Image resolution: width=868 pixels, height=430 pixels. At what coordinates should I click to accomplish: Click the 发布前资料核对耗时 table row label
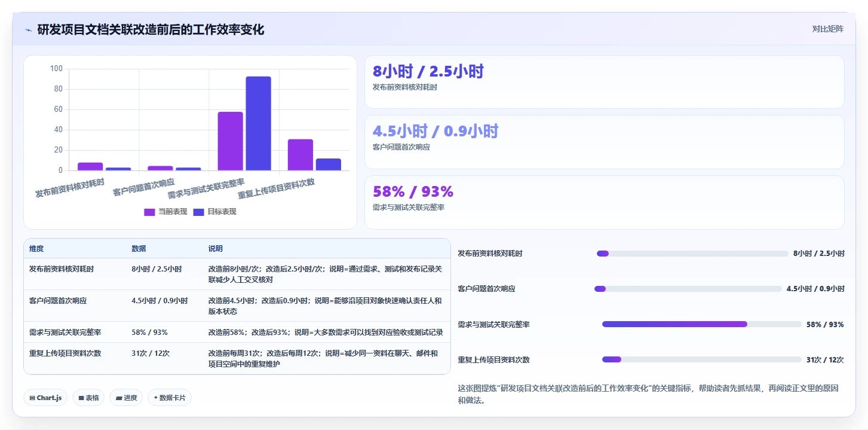pos(62,269)
